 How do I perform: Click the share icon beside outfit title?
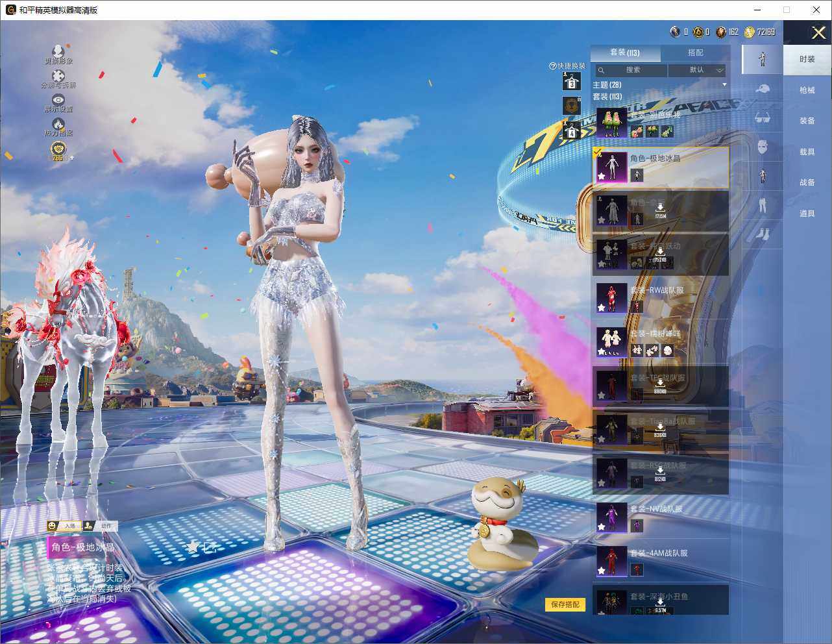pyautogui.click(x=208, y=548)
